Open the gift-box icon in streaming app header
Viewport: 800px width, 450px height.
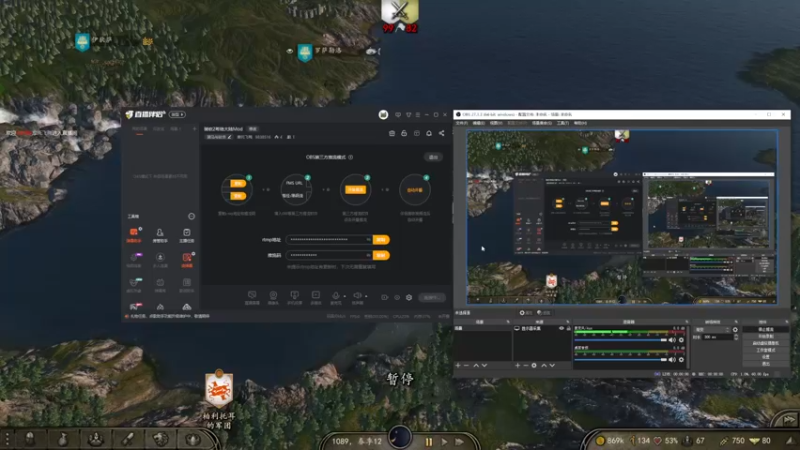click(x=392, y=133)
